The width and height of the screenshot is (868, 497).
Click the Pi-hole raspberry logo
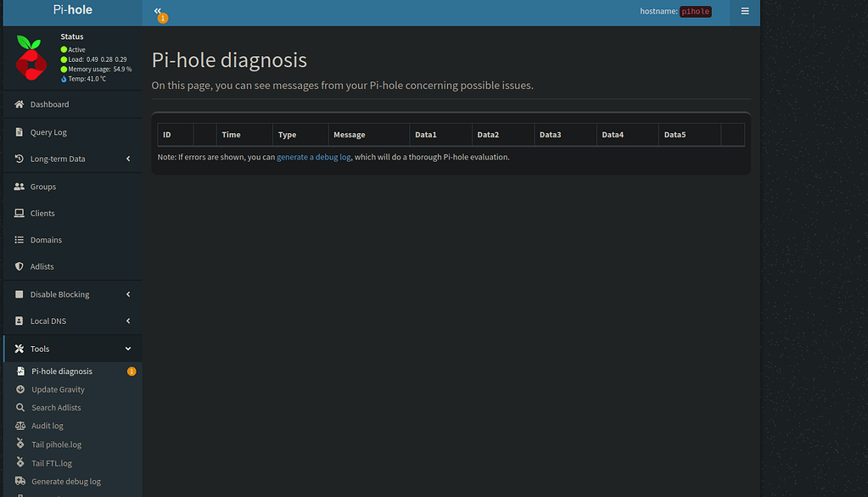click(x=31, y=58)
